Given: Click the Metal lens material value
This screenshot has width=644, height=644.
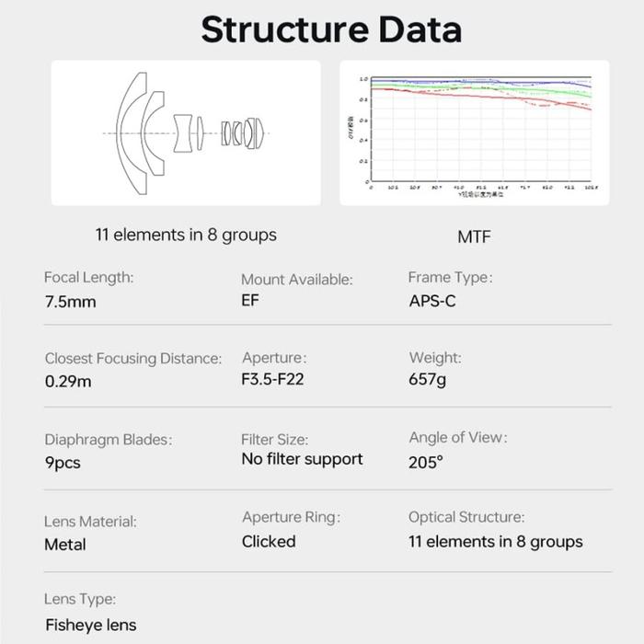Looking at the screenshot, I should (x=65, y=545).
